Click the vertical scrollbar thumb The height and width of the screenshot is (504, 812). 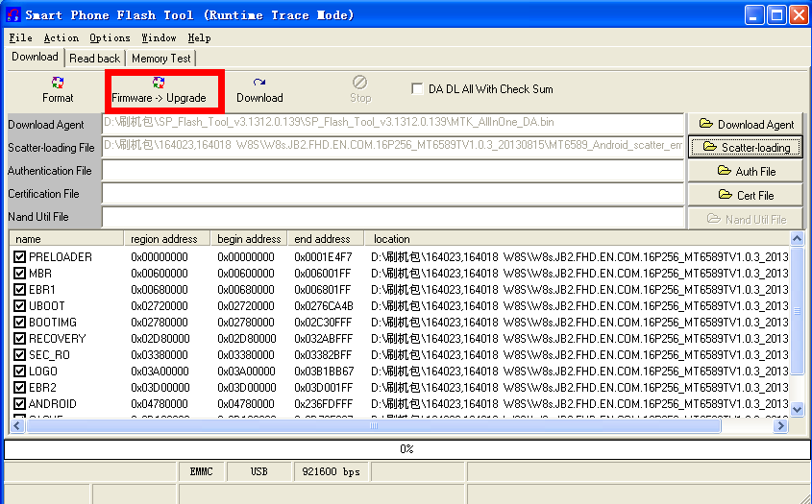[x=797, y=310]
